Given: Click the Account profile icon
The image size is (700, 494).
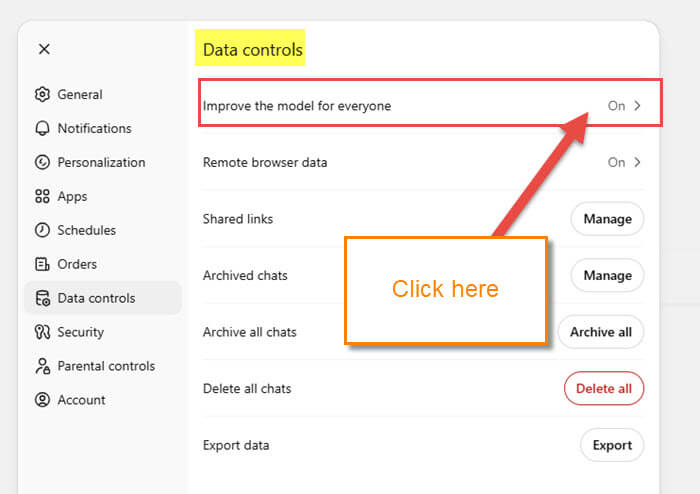Looking at the screenshot, I should (x=42, y=401).
